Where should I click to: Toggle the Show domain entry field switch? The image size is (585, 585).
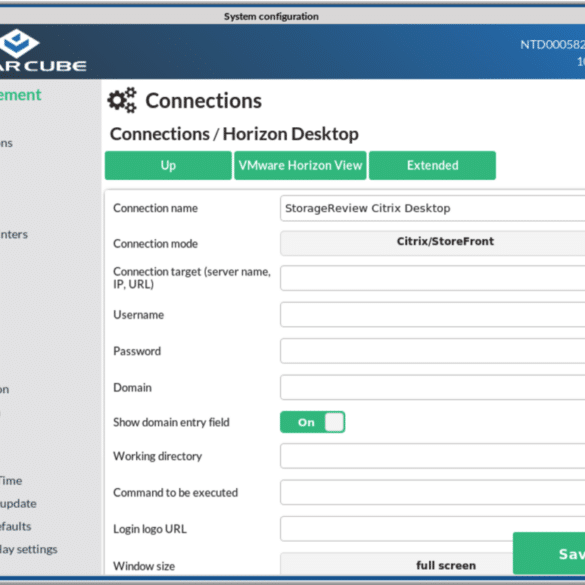pos(312,422)
